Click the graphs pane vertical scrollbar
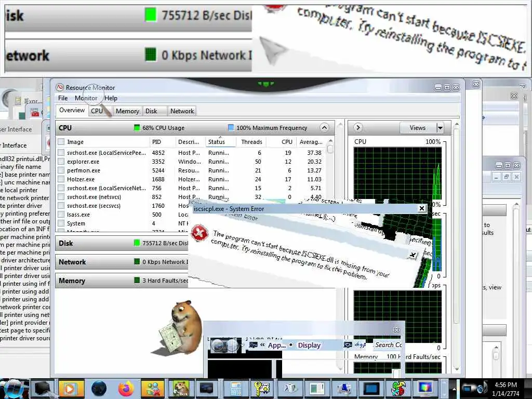 pyautogui.click(x=456, y=248)
